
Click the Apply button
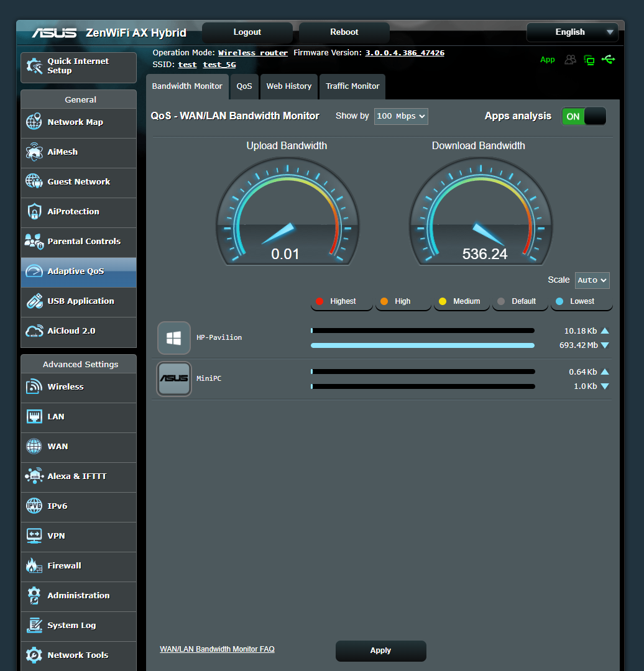(380, 650)
